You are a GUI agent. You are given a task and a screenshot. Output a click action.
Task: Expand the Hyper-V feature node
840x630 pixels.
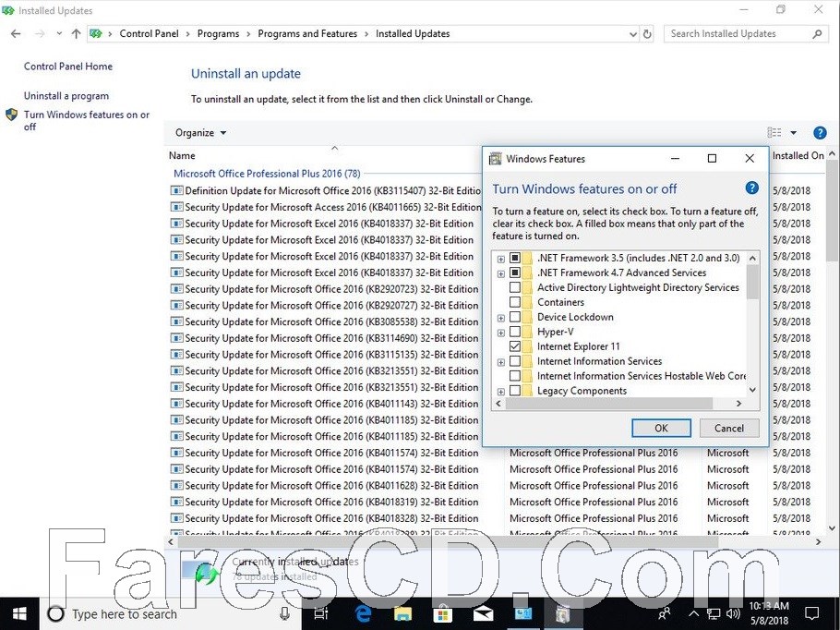pyautogui.click(x=501, y=333)
